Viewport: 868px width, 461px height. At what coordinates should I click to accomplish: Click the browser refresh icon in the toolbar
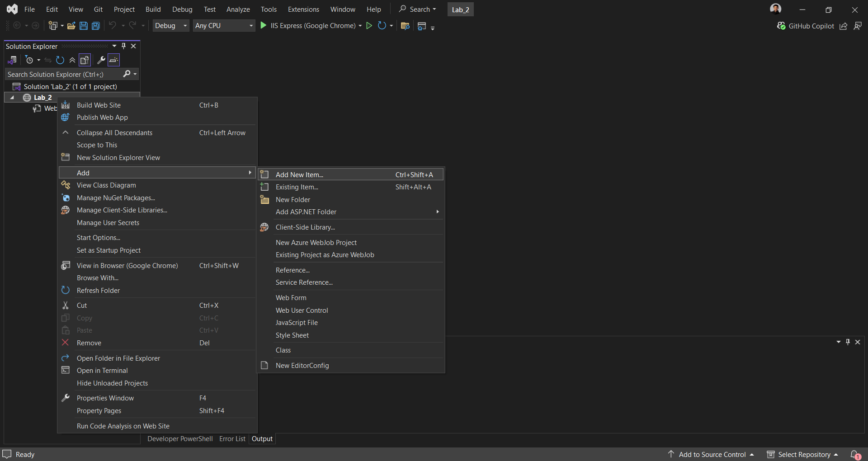(382, 26)
